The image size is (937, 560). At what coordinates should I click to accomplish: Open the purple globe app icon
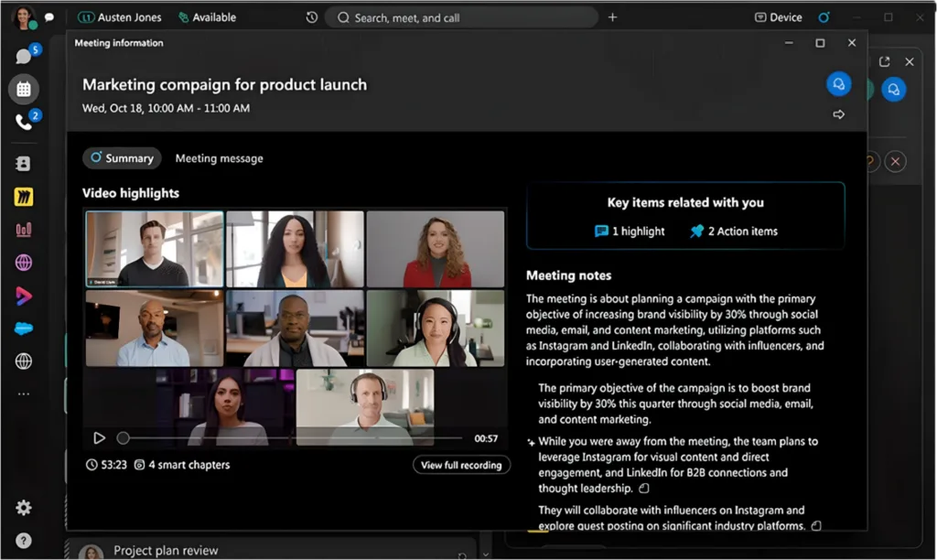coord(25,262)
